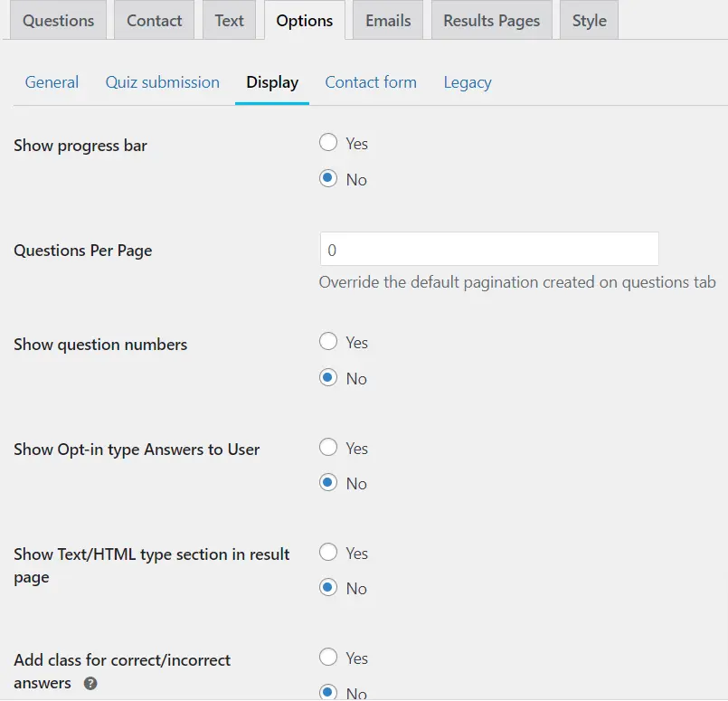Select No for Show progress bar
This screenshot has width=728, height=701.
328,179
